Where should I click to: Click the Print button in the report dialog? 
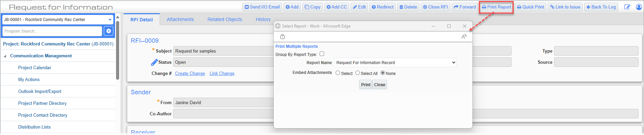coord(366,85)
